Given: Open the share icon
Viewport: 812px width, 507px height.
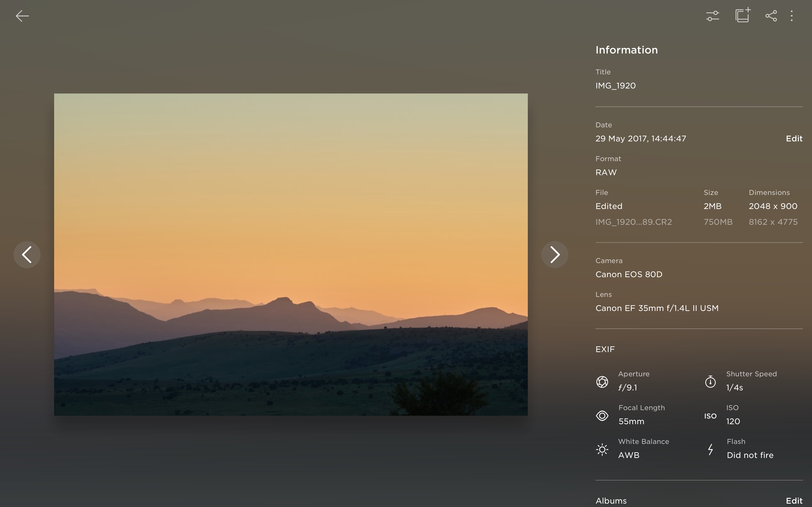Looking at the screenshot, I should tap(771, 16).
